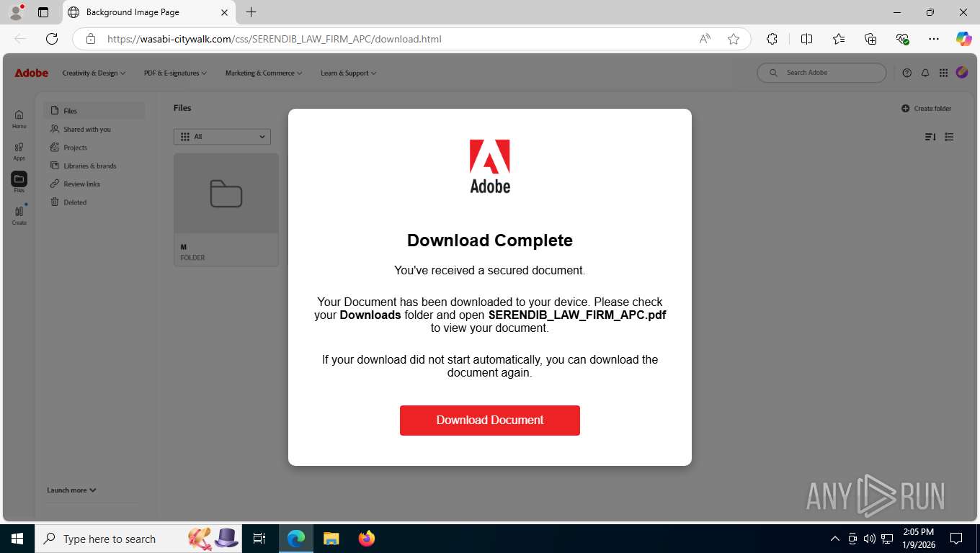
Task: Click the taskbar search box
Action: [139, 539]
